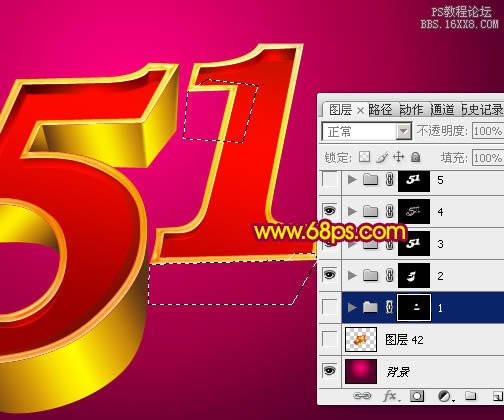Select the 图层 42 layer thumbnail
504x420 pixels.
click(361, 339)
